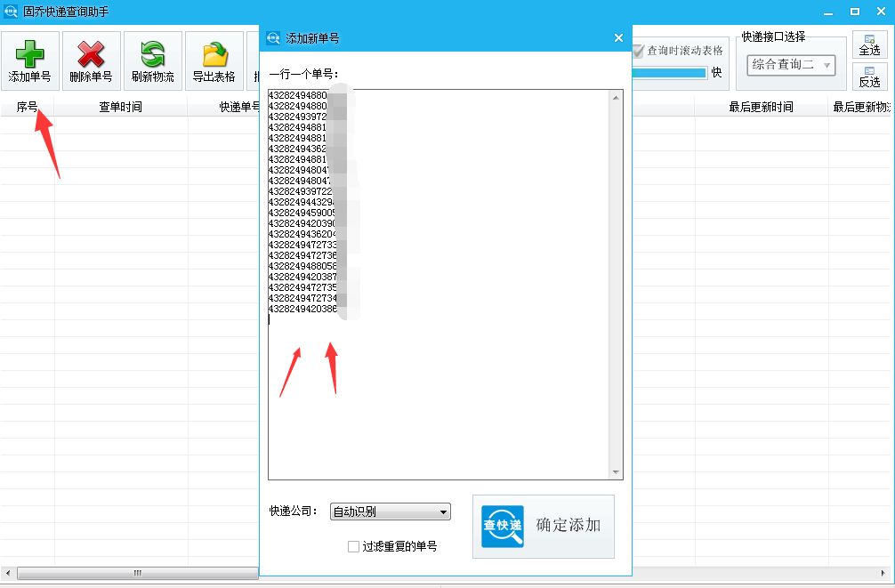The width and height of the screenshot is (895, 588).
Task: Click the 全选 select-all icon
Action: [x=869, y=43]
